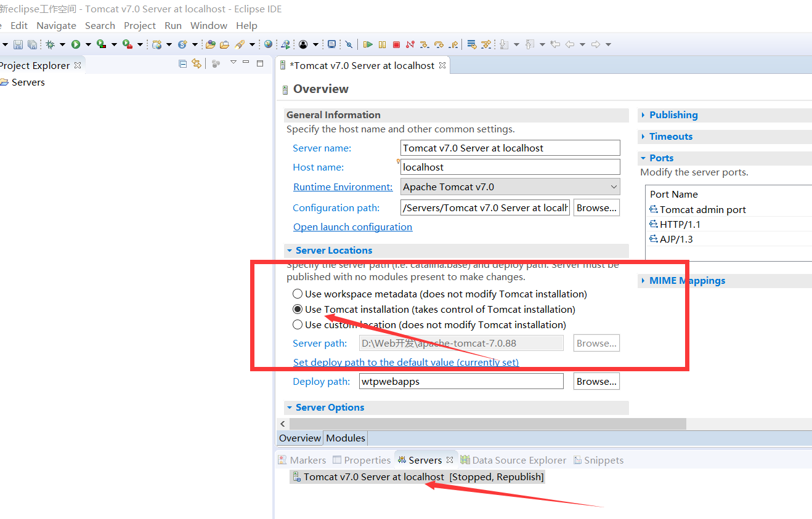Click the green Run button icon
The width and height of the screenshot is (812, 519).
76,44
